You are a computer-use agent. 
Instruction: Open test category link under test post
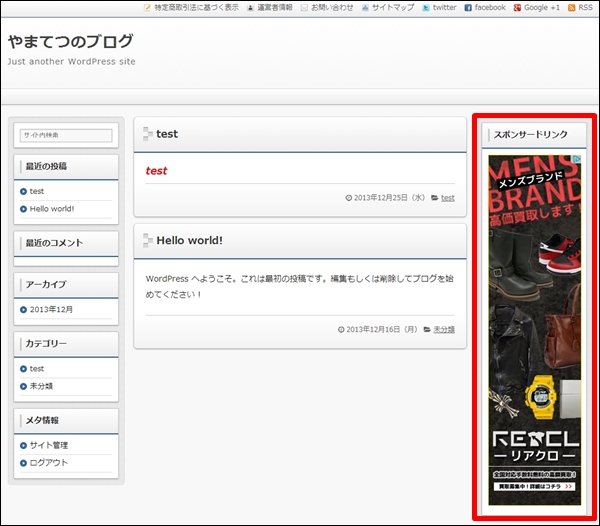(448, 198)
